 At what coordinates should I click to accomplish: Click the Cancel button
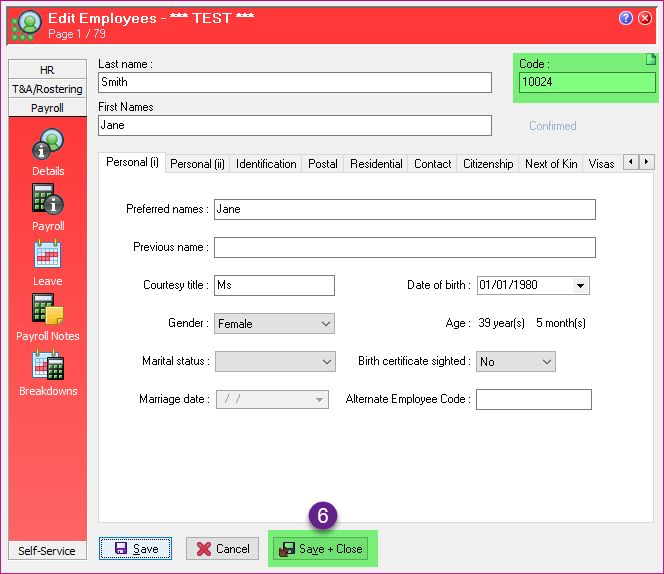[222, 549]
